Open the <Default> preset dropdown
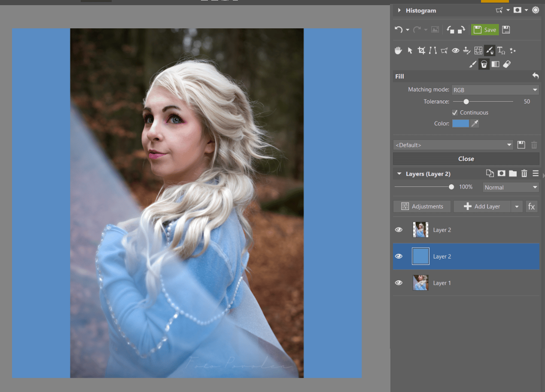The height and width of the screenshot is (392, 545). pos(453,145)
